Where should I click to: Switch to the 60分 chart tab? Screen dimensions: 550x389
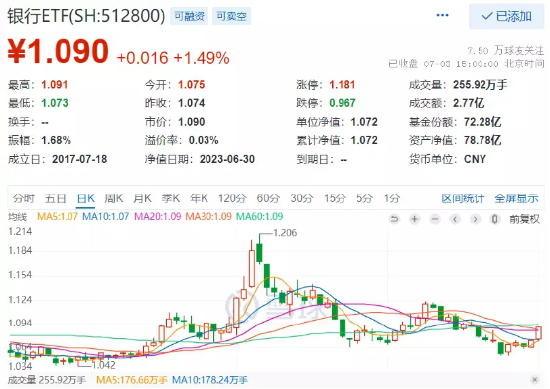(268, 199)
